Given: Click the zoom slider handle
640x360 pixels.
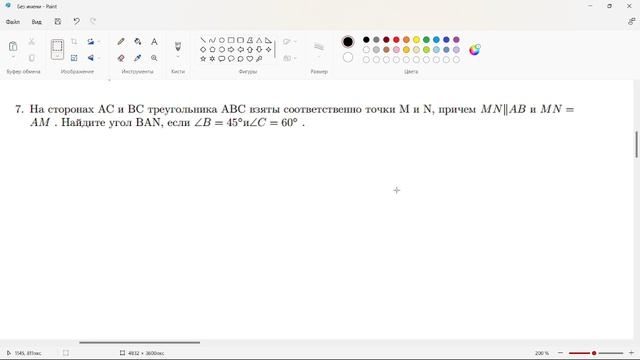Looking at the screenshot, I should click(x=594, y=353).
